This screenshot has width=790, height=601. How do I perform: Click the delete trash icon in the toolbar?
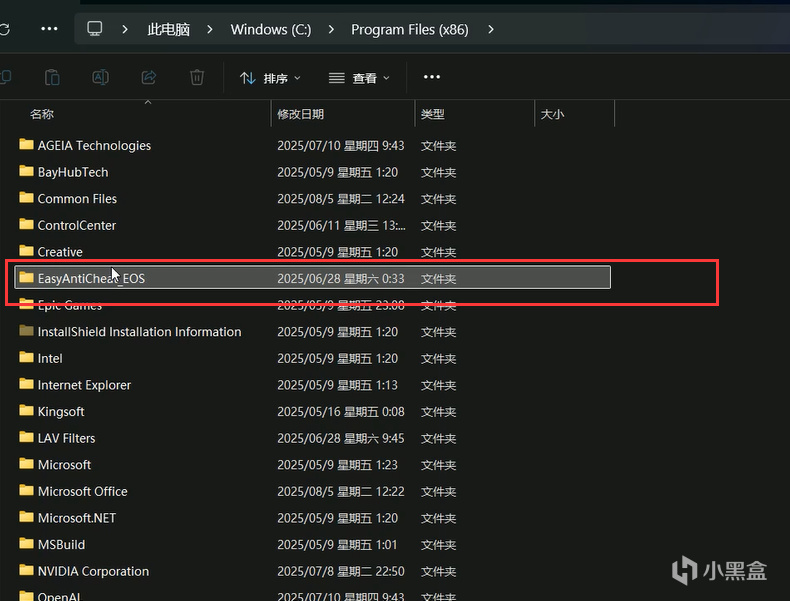tap(197, 78)
